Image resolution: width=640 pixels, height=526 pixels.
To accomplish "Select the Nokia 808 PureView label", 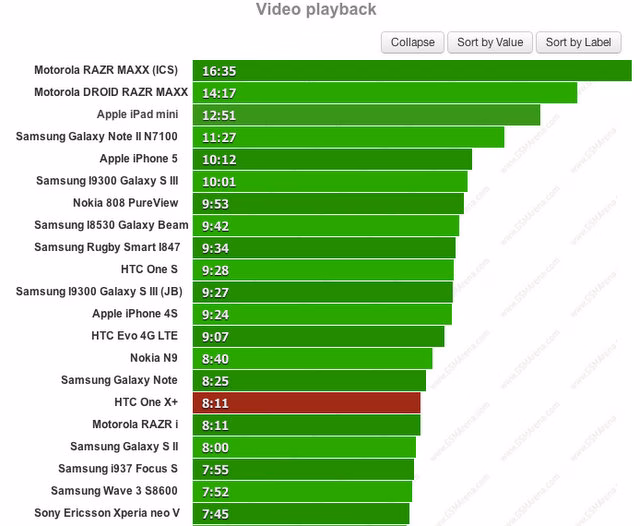I will pyautogui.click(x=126, y=203).
